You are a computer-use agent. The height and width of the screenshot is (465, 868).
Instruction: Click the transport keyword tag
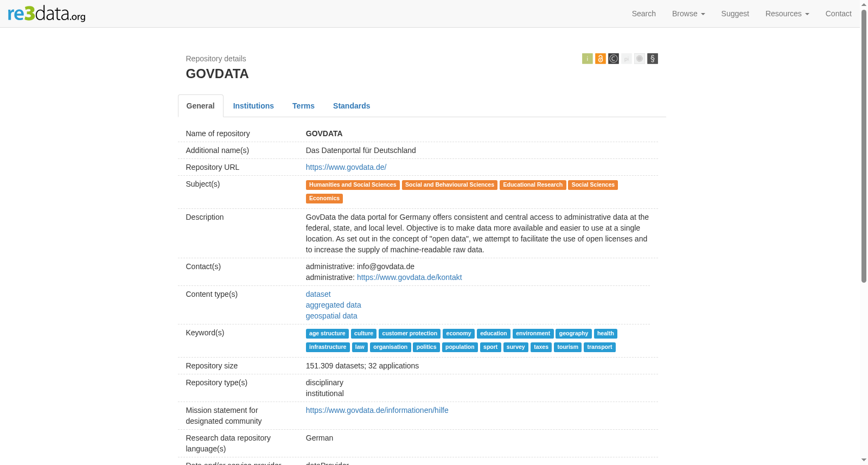(x=599, y=347)
